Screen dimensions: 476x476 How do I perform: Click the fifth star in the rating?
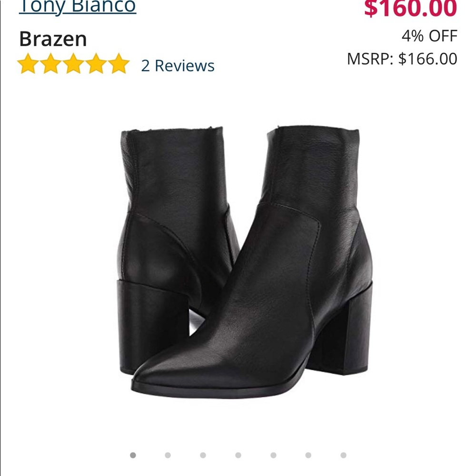[x=119, y=64]
